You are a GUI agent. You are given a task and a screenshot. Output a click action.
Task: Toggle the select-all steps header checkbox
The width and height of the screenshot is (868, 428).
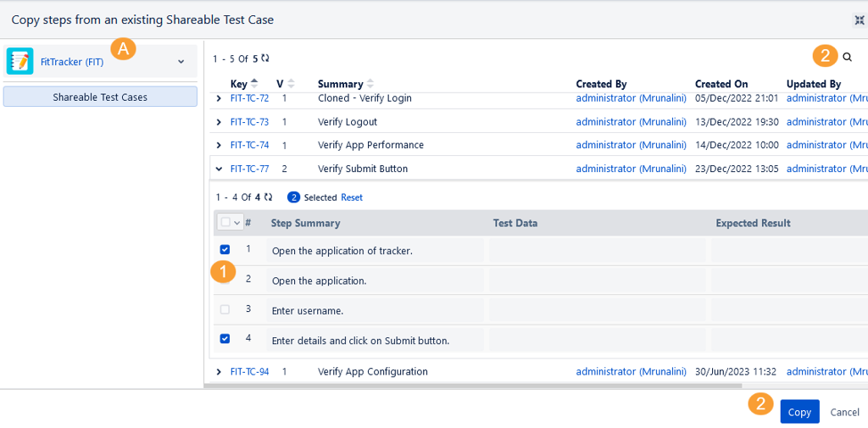click(x=225, y=222)
